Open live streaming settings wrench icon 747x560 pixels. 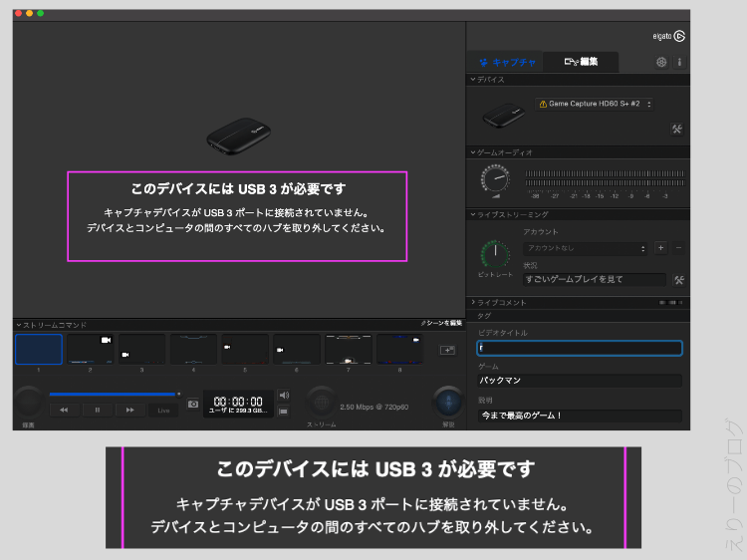tap(678, 280)
